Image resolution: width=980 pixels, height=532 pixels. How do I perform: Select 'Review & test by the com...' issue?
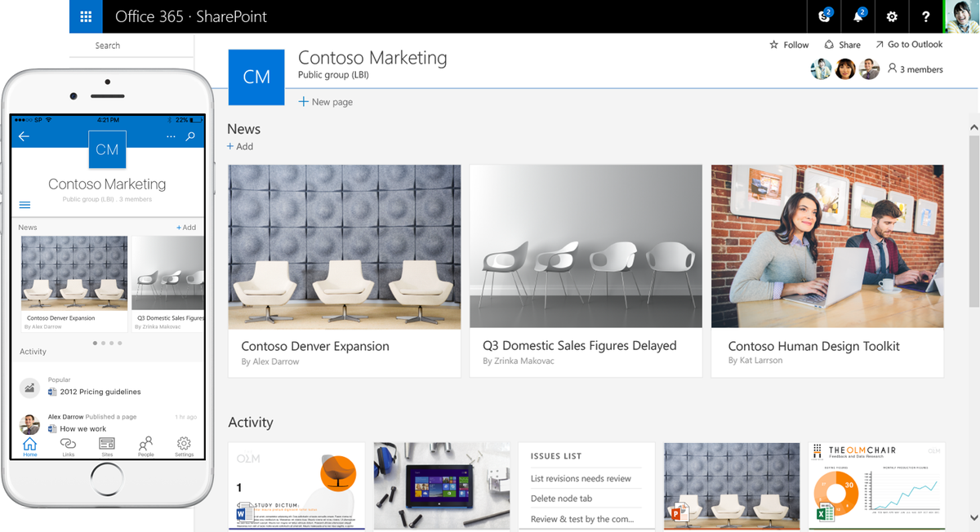coord(582,519)
